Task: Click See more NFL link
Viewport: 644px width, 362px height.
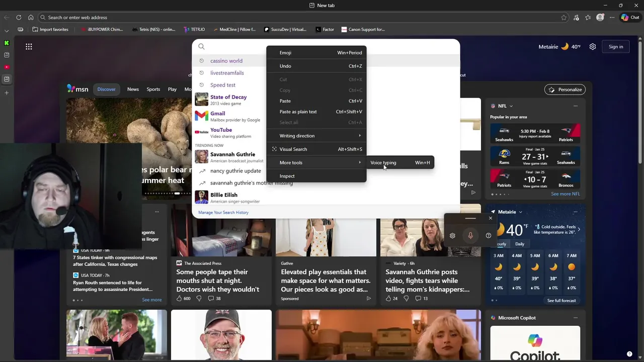Action: tap(565, 194)
